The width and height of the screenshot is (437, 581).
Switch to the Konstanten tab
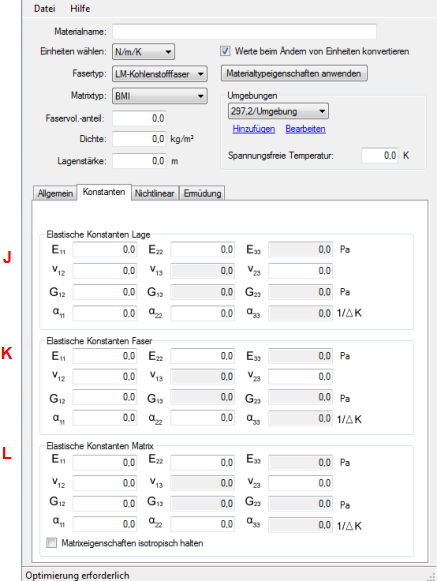104,192
